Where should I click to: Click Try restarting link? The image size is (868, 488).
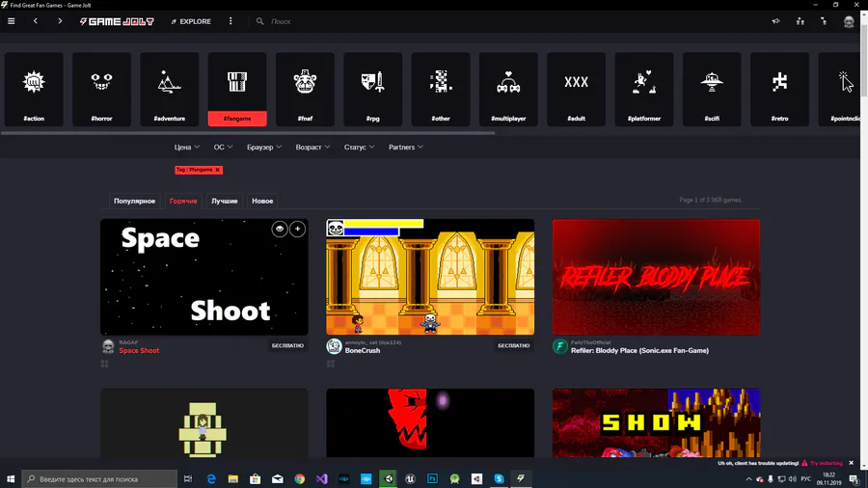826,463
